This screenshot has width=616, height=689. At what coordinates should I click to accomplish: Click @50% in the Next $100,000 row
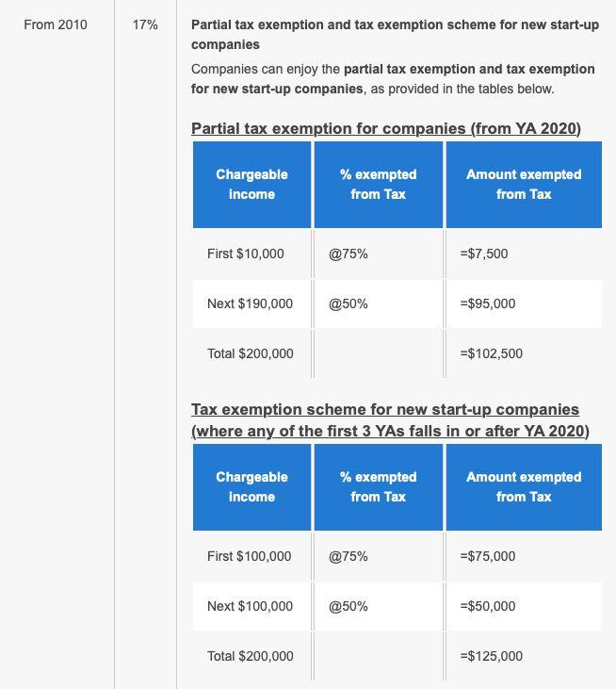(349, 606)
